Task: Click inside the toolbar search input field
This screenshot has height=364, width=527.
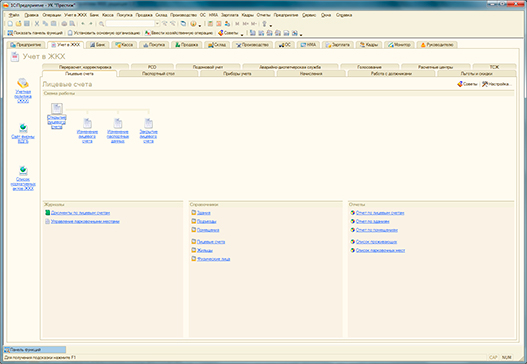Action: [130, 24]
